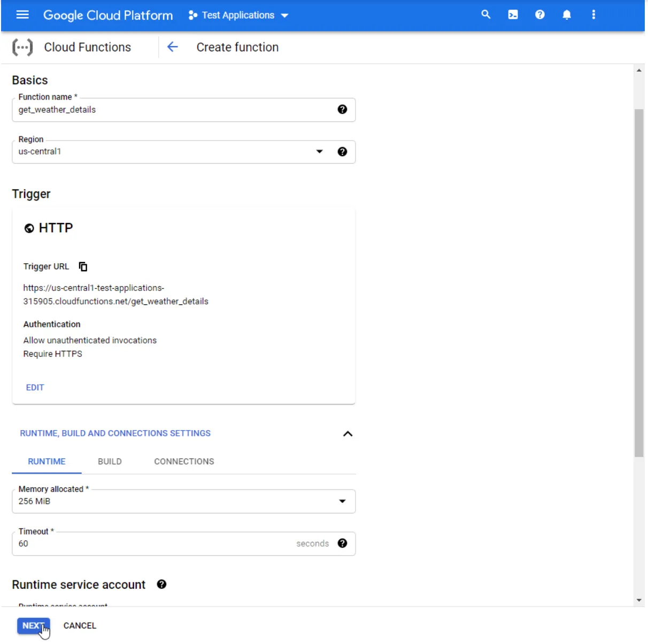Open the Memory allocated dropdown
The width and height of the screenshot is (648, 644).
tap(344, 501)
